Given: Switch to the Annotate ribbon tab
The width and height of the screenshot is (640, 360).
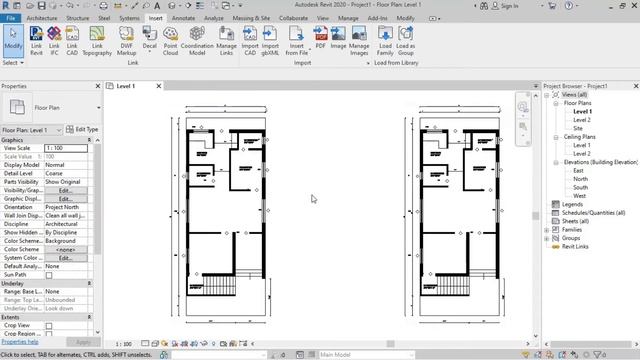Looking at the screenshot, I should [x=183, y=18].
